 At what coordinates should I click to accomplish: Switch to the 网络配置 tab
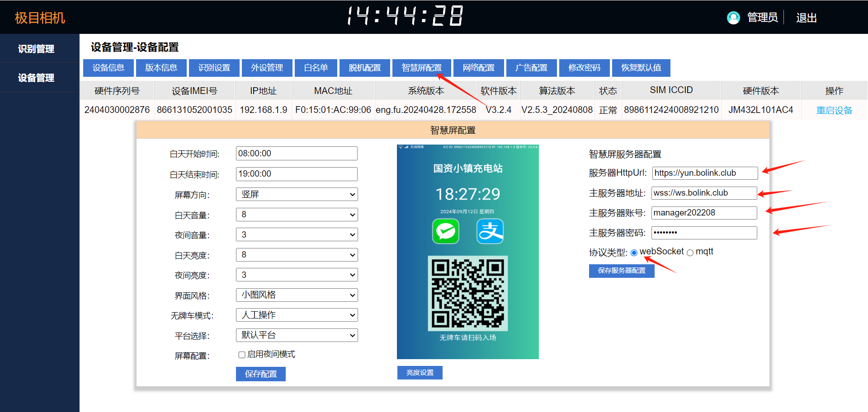point(479,68)
